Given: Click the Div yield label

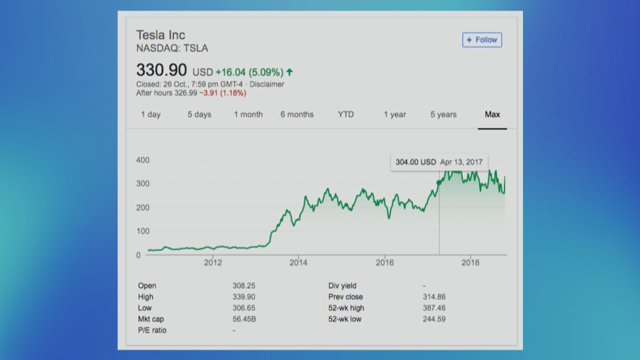Looking at the screenshot, I should point(342,286).
